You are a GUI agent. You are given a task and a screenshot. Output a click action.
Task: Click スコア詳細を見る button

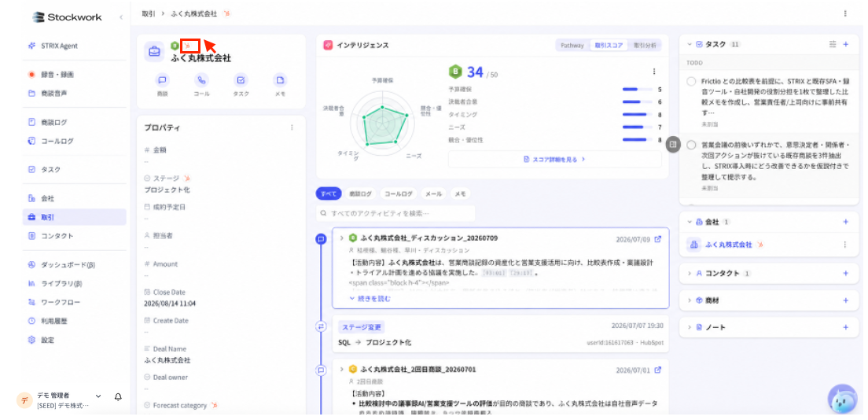pos(554,159)
